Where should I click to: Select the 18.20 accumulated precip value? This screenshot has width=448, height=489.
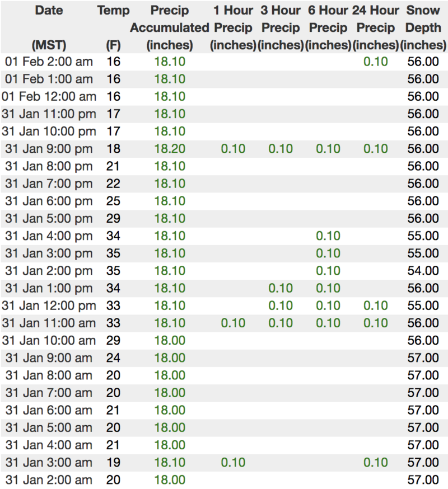coord(170,149)
